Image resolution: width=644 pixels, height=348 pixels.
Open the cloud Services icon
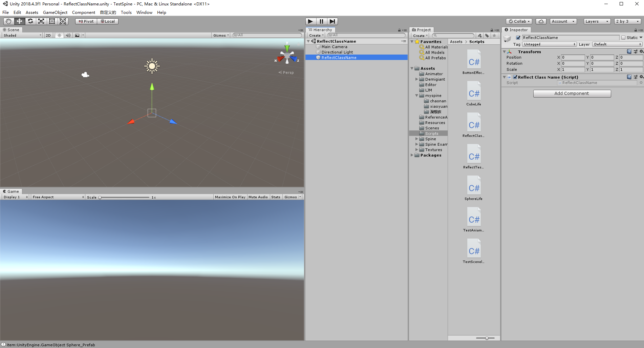(541, 21)
